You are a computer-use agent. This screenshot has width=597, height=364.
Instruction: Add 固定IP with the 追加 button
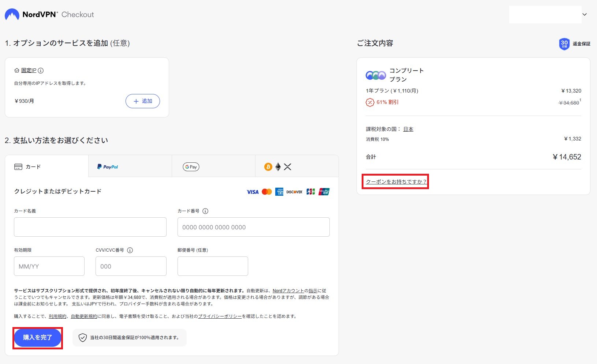coord(142,101)
